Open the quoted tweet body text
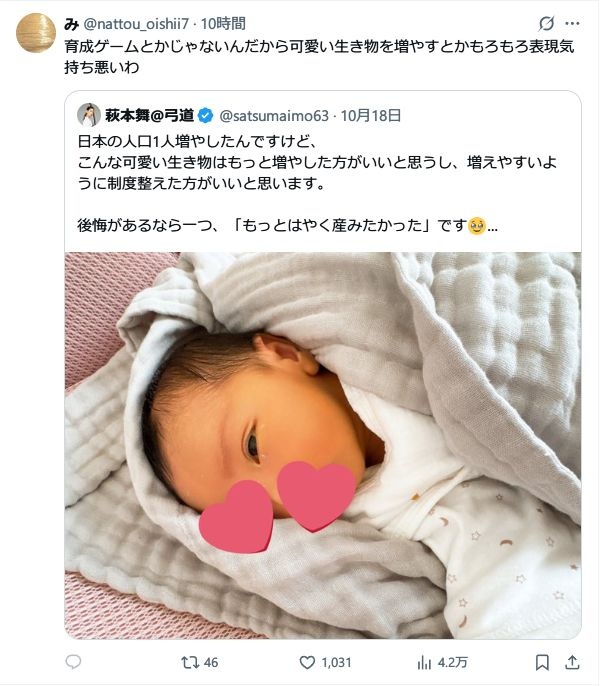Screen dimensions: 600x686 [x=318, y=183]
